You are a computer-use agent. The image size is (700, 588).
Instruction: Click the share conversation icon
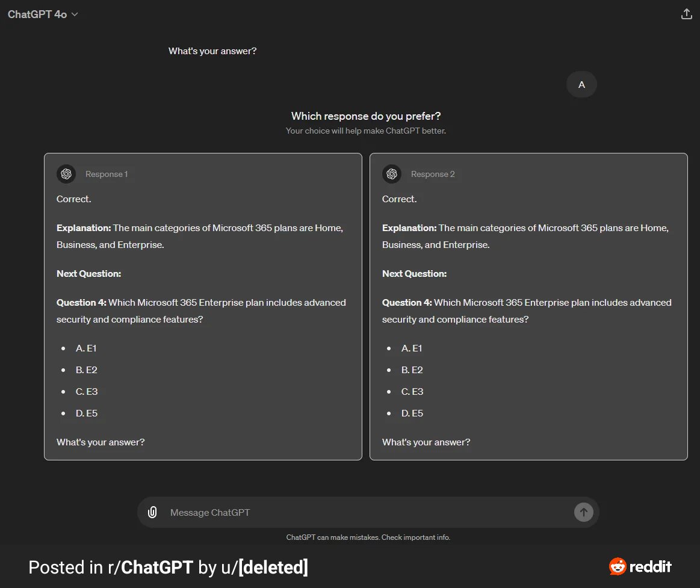click(x=686, y=14)
